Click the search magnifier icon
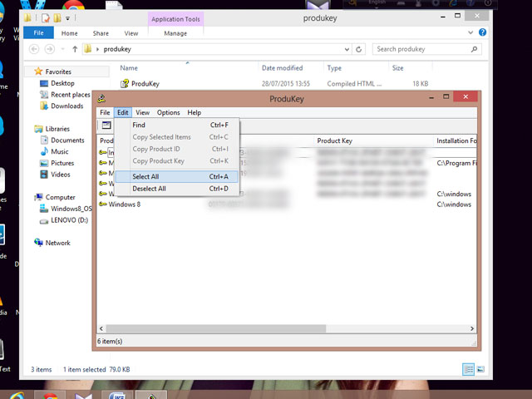 tap(474, 49)
